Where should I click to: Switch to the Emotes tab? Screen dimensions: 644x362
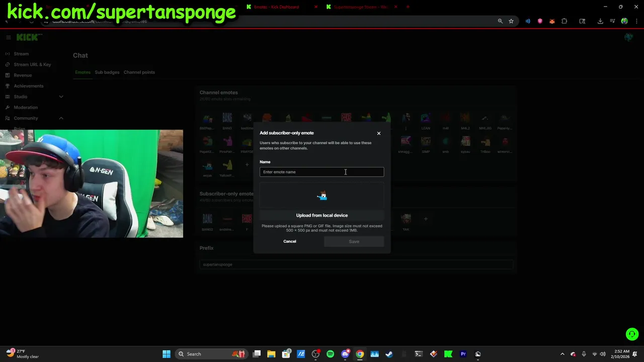pos(83,72)
